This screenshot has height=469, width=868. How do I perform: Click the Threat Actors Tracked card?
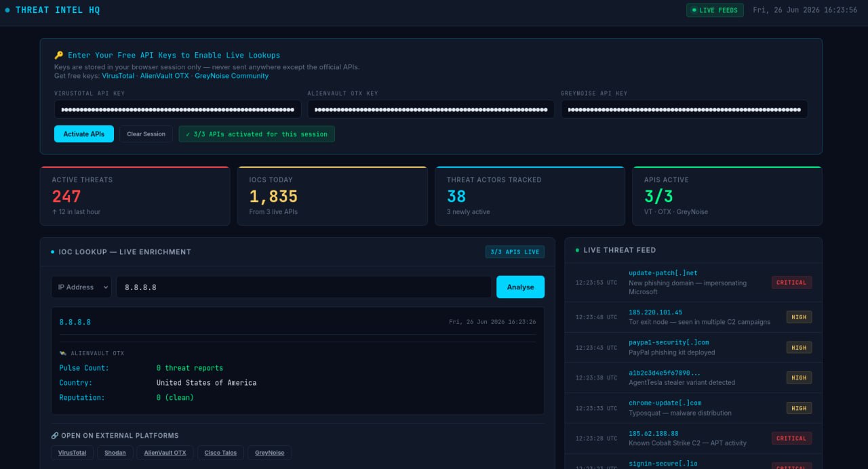[530, 196]
